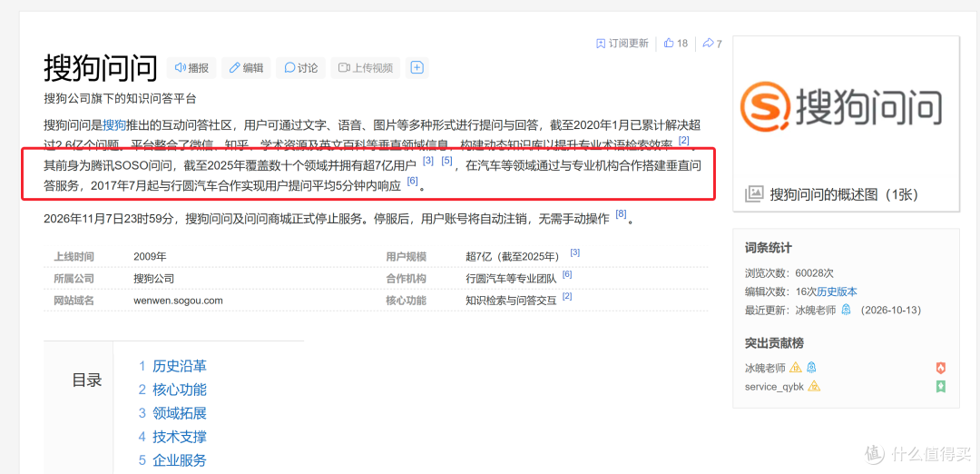The image size is (980, 474).
Task: Click 冰魄老师 in the 最近更新 row
Action: (816, 311)
